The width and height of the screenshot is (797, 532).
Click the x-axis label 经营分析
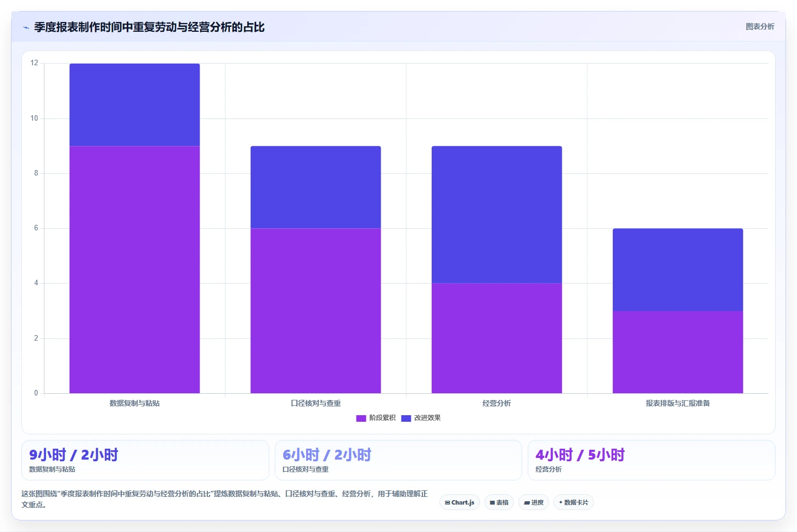pyautogui.click(x=496, y=403)
